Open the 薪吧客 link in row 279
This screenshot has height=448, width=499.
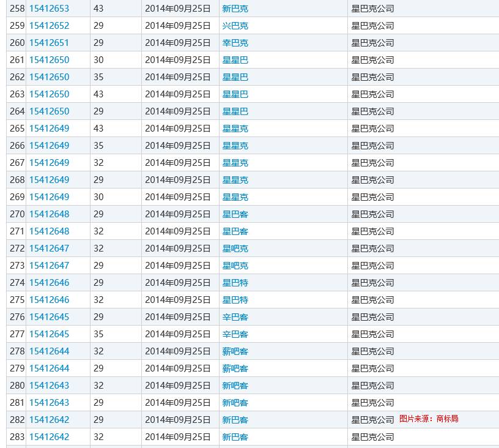point(235,368)
